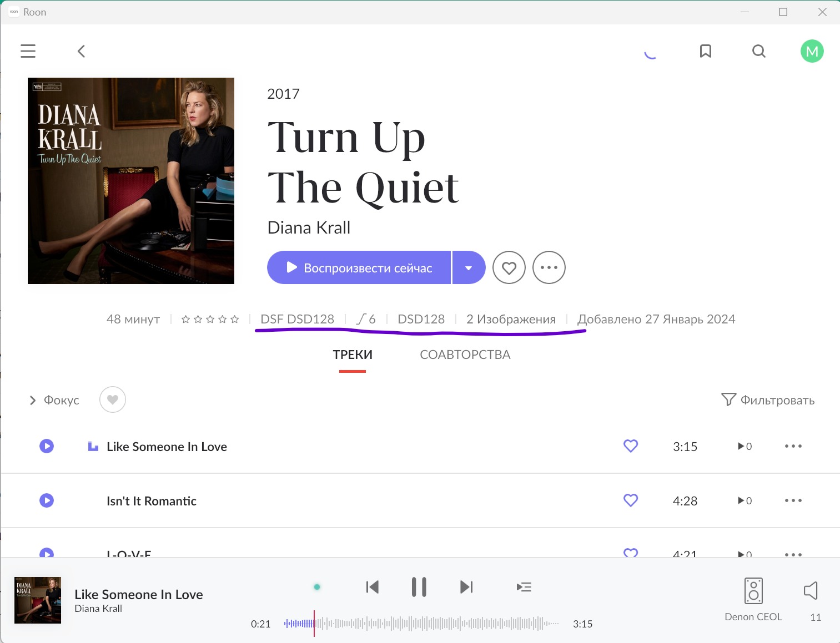
Task: Open the hamburger navigation menu
Action: [x=28, y=52]
